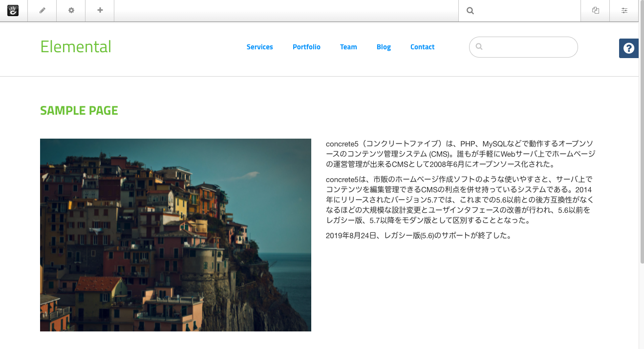Click the magnifier inside the site search box
Screen dimensions: 644x349
479,47
